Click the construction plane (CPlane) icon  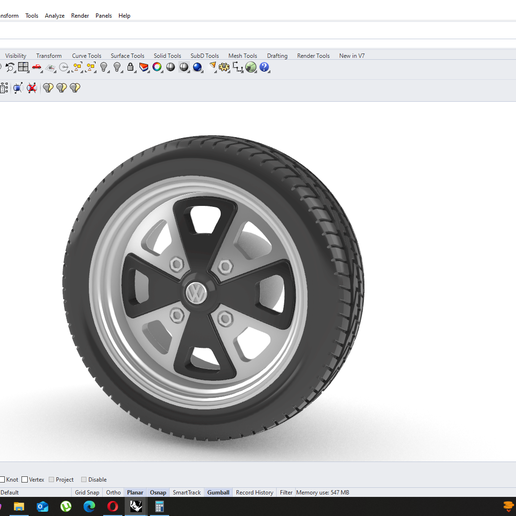50,68
